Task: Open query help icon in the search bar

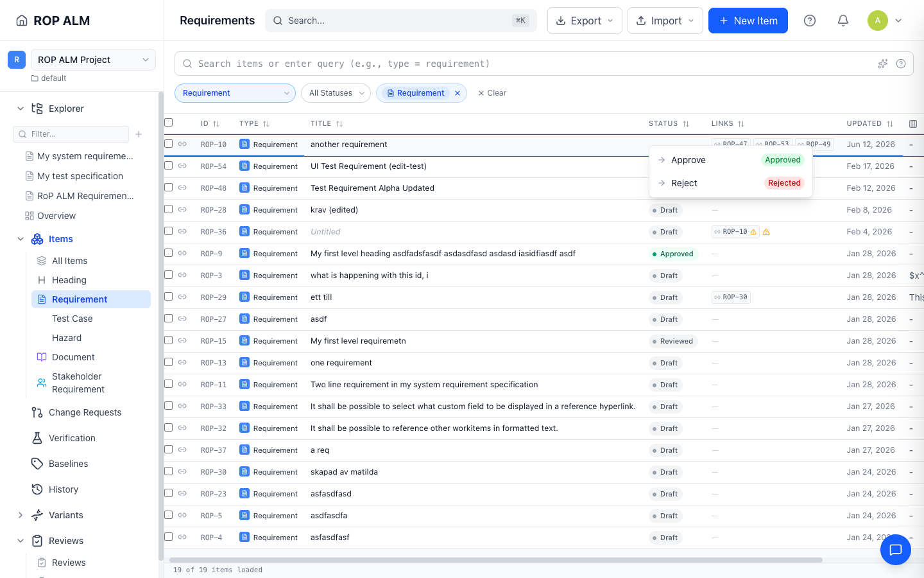Action: 901,64
